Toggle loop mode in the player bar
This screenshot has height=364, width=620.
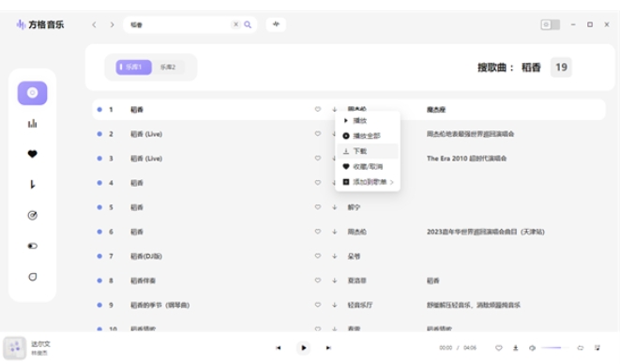(x=580, y=348)
